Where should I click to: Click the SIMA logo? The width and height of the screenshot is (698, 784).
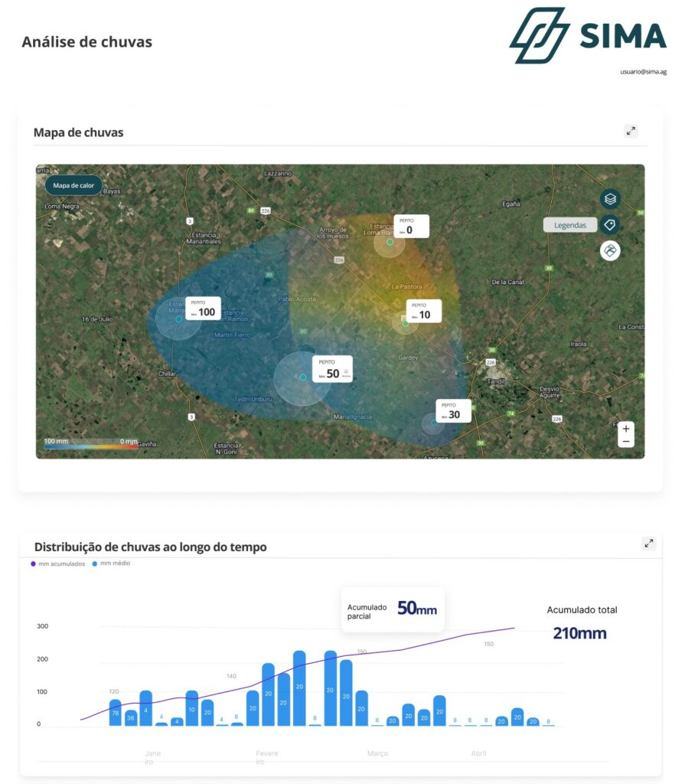588,36
